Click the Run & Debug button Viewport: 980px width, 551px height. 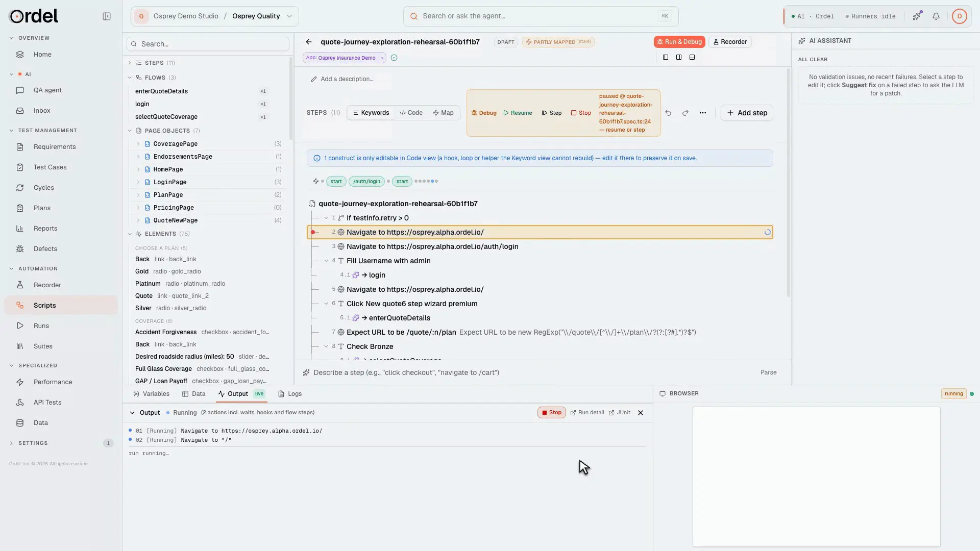click(679, 42)
